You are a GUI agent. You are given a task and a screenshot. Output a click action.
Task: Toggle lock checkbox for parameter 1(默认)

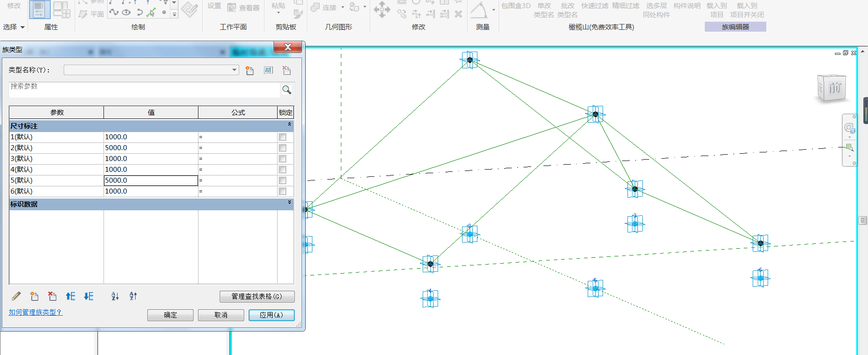(x=283, y=137)
